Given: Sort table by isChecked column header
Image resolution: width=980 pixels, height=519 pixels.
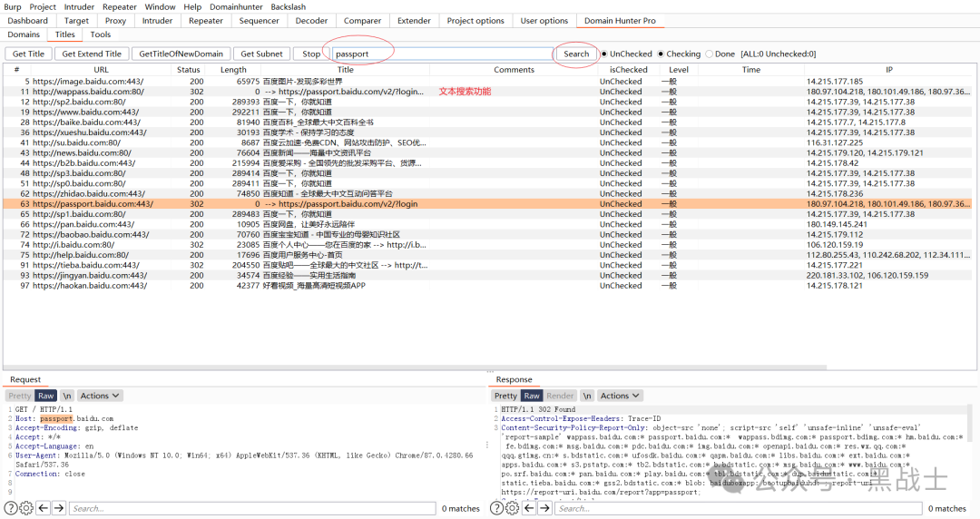Looking at the screenshot, I should pos(628,69).
